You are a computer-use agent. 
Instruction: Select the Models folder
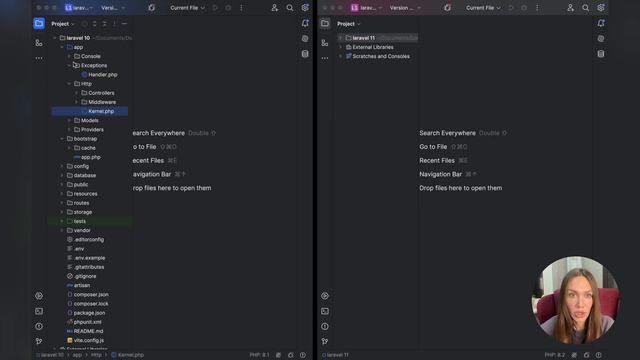coord(86,120)
